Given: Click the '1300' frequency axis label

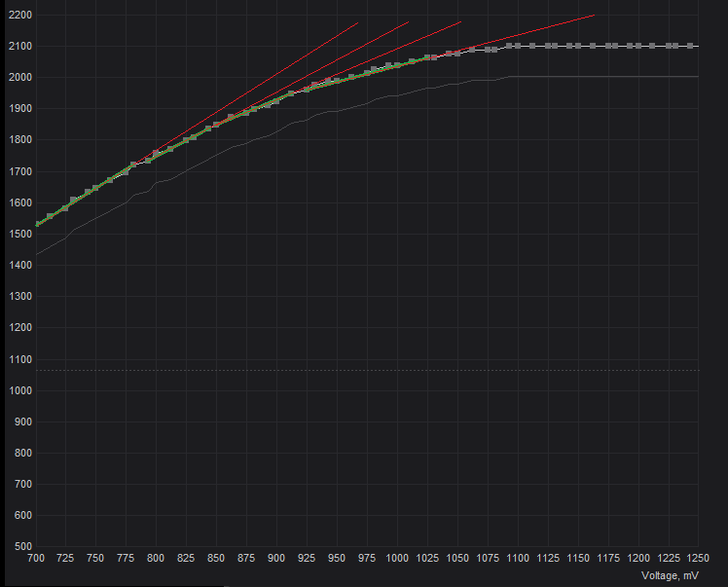Looking at the screenshot, I should pyautogui.click(x=20, y=296).
